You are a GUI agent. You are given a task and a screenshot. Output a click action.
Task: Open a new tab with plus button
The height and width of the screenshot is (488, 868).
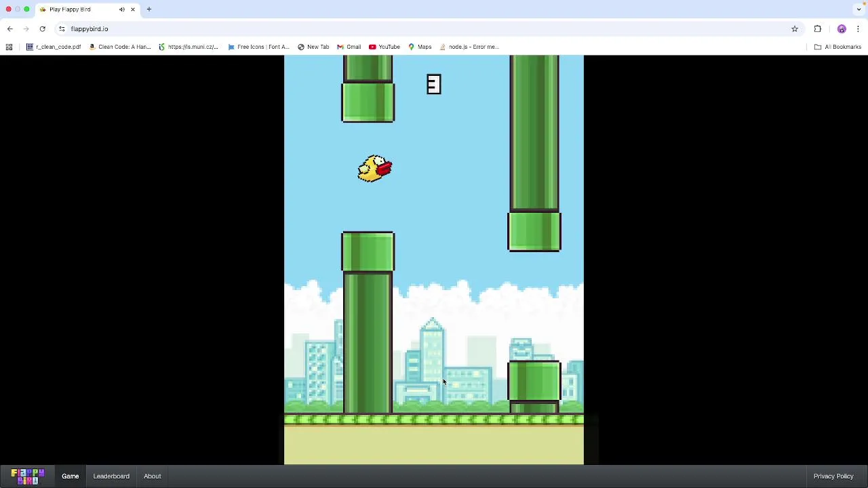click(149, 9)
